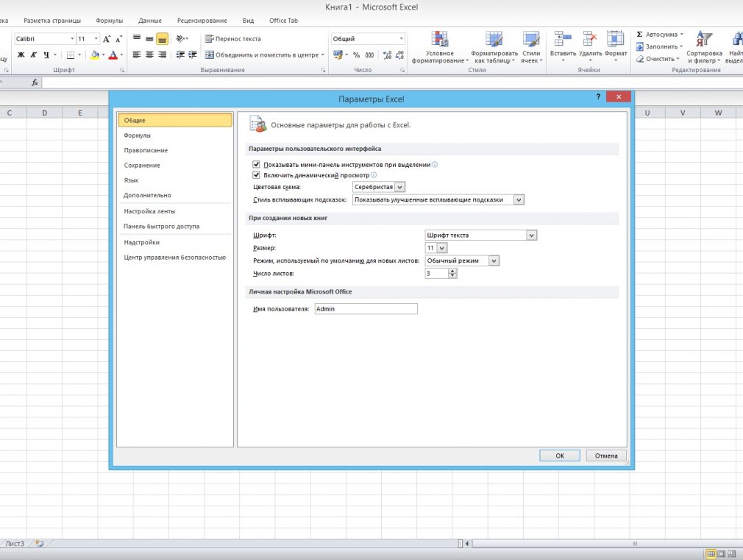Screen dimensions: 743x560
Task: Select Сохранение category in options list
Action: [x=175, y=165]
